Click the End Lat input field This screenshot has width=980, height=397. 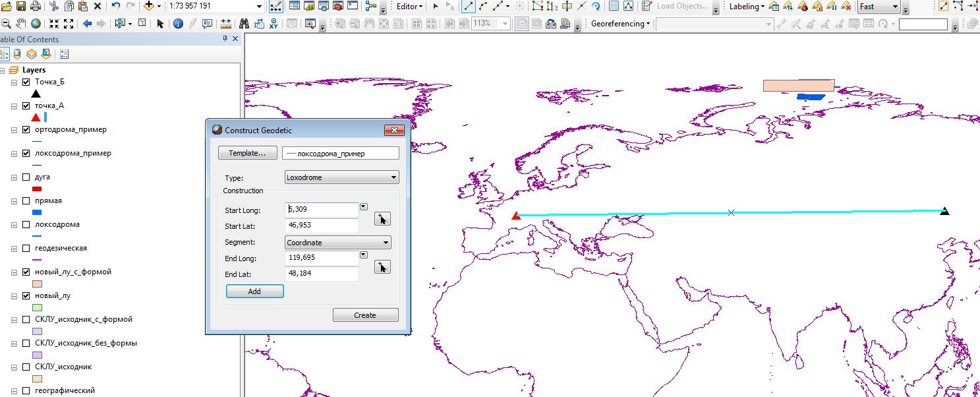pyautogui.click(x=322, y=274)
